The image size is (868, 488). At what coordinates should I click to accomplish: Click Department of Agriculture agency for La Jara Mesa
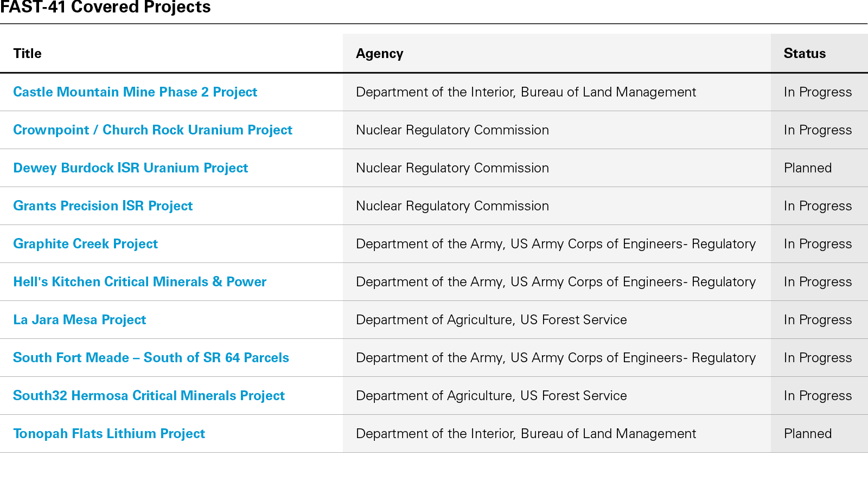(x=491, y=320)
